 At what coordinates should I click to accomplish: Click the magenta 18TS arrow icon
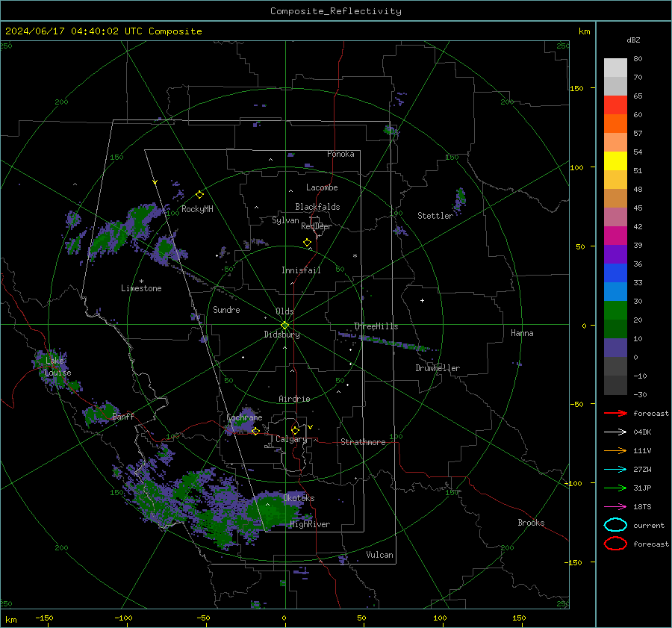pos(615,507)
